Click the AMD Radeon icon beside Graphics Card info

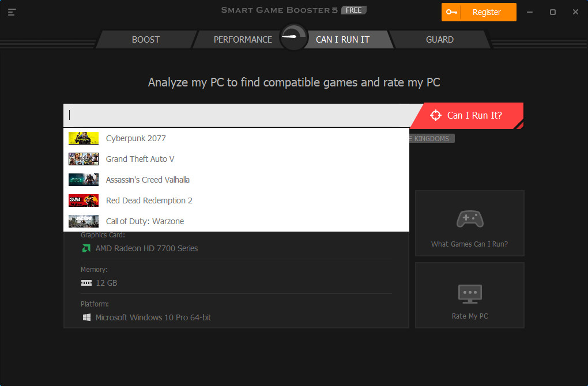(85, 248)
